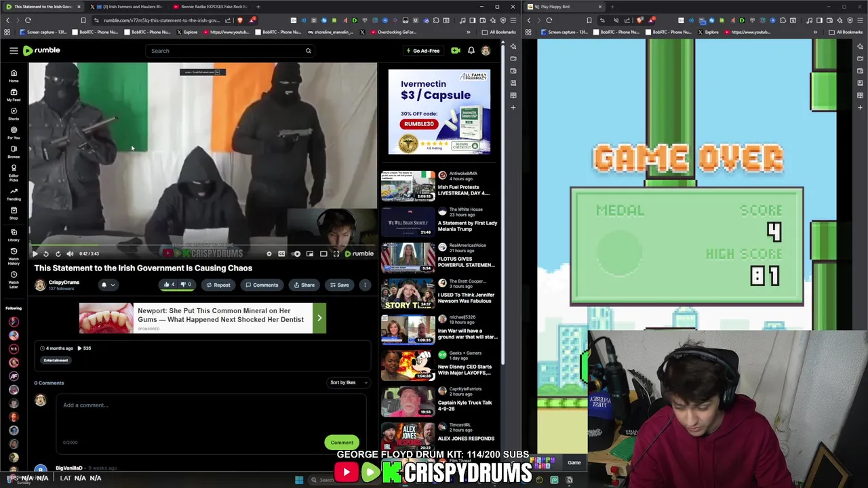Open a new browser tab with plus
This screenshot has height=488, width=868.
pos(258,7)
